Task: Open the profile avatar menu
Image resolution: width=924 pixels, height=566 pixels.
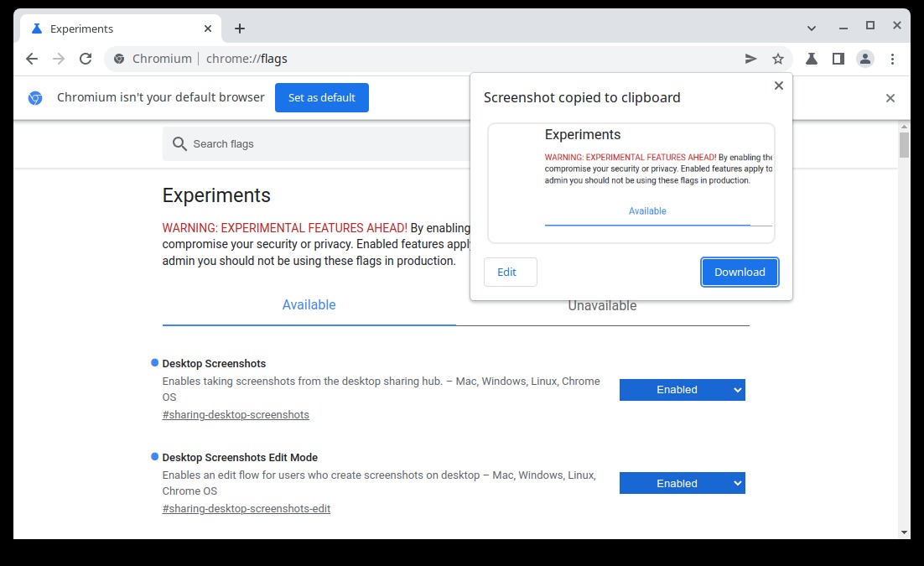Action: click(x=865, y=59)
